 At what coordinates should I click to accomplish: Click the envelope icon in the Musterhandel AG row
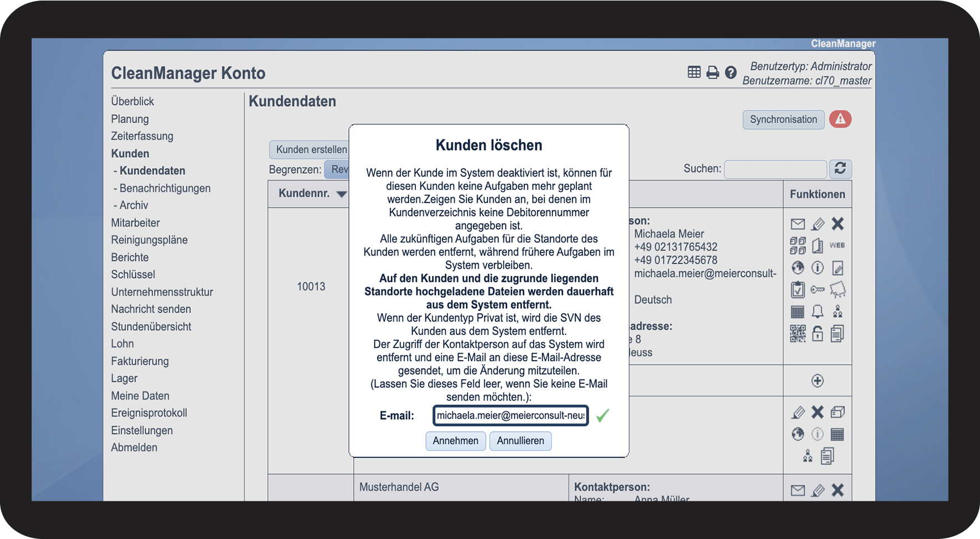(x=798, y=490)
